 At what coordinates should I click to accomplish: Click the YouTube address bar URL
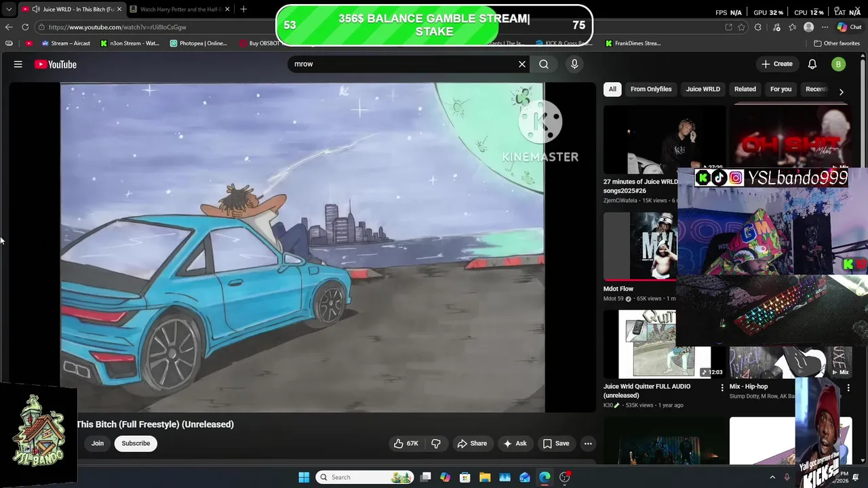pos(117,27)
